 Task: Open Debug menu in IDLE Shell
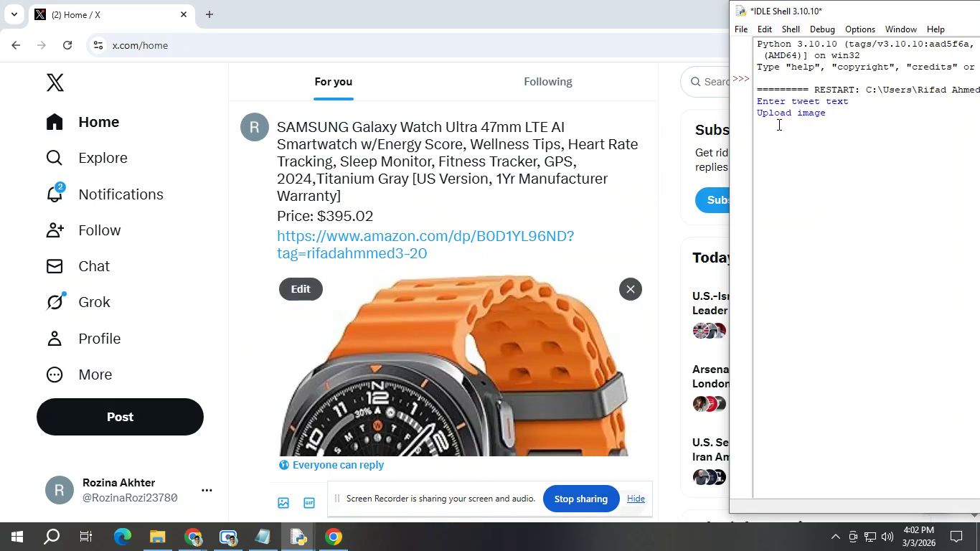(x=821, y=29)
